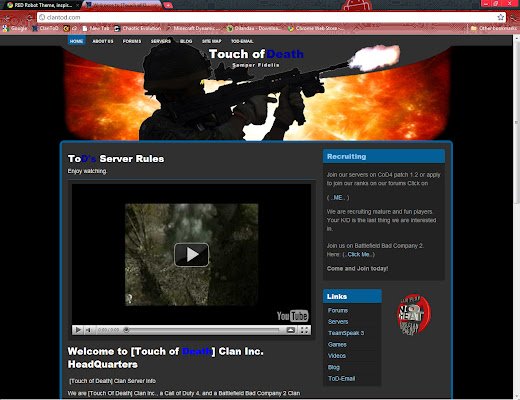The height and width of the screenshot is (400, 520).
Task: Click the No Cheat badge image
Action: coord(414,315)
